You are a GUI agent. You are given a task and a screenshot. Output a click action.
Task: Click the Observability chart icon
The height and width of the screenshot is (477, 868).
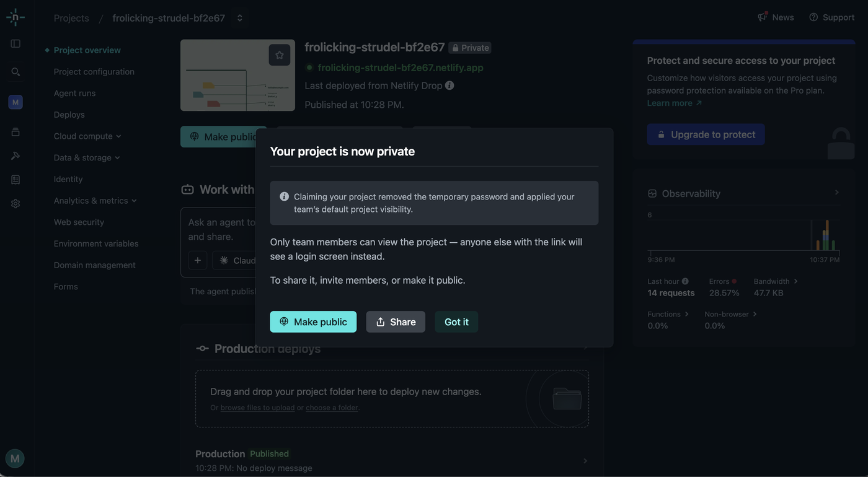(652, 193)
